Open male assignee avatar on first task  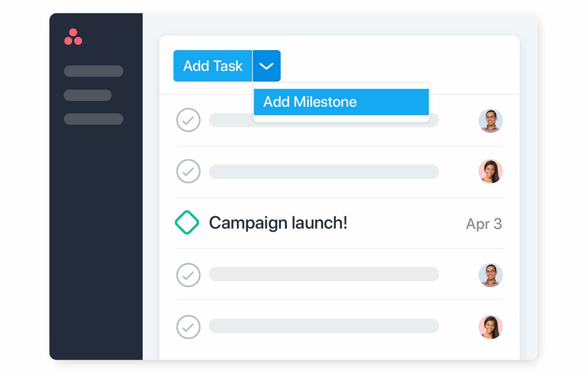pyautogui.click(x=490, y=120)
